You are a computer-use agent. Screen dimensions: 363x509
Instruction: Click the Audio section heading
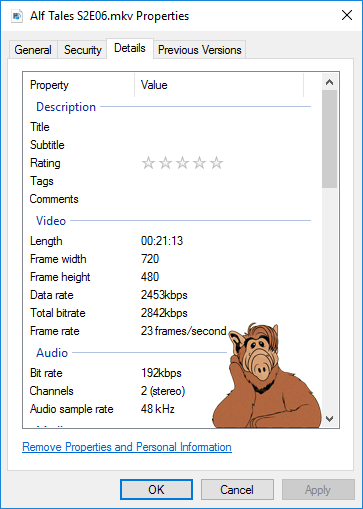pyautogui.click(x=52, y=353)
